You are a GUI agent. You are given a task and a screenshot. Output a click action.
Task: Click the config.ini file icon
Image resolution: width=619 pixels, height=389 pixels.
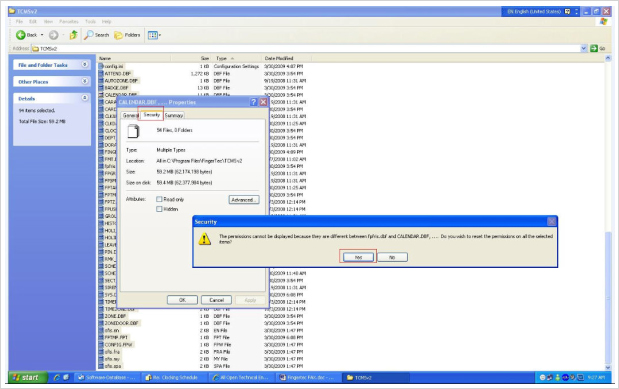pyautogui.click(x=101, y=66)
